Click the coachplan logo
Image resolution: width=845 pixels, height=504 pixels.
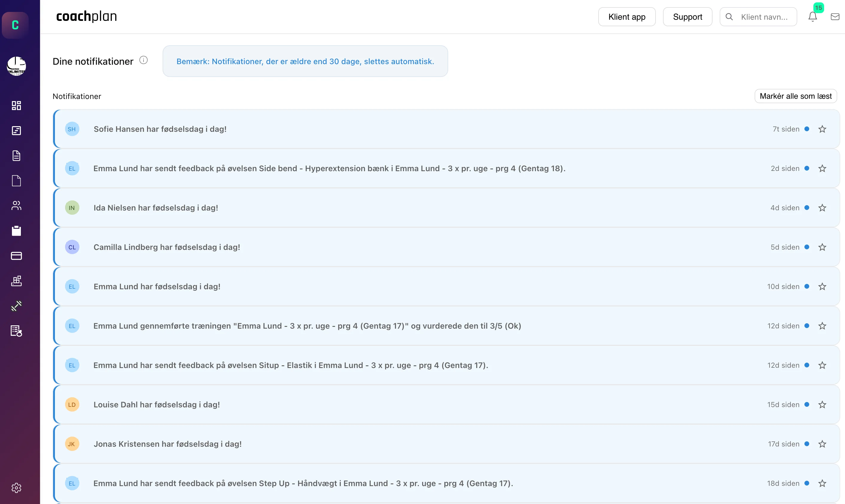pyautogui.click(x=86, y=16)
